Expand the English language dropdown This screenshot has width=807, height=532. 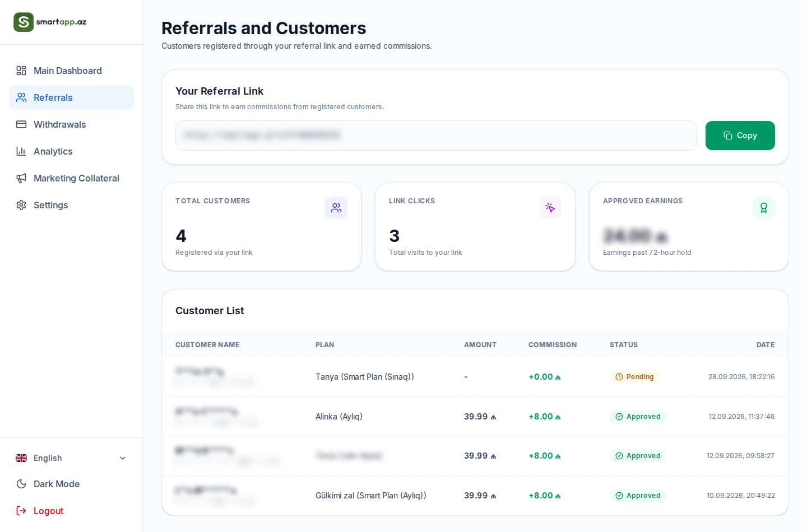pyautogui.click(x=71, y=458)
